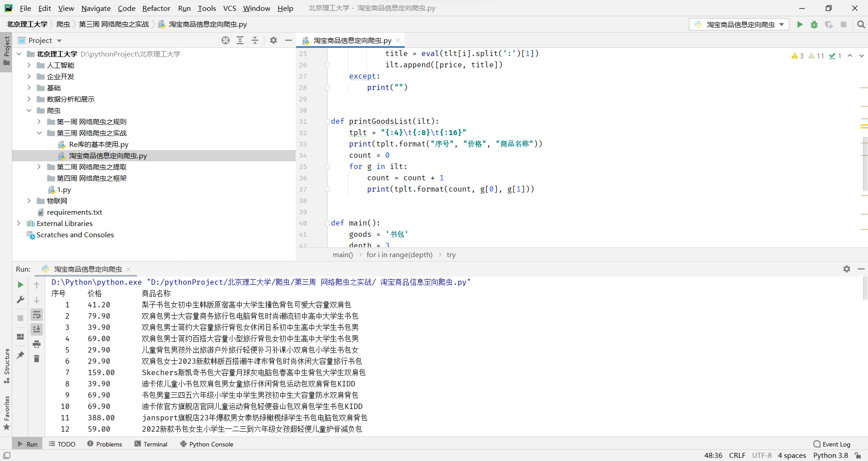Viewport: 868px width, 461px height.
Task: Open the run configuration dropdown
Action: 739,24
